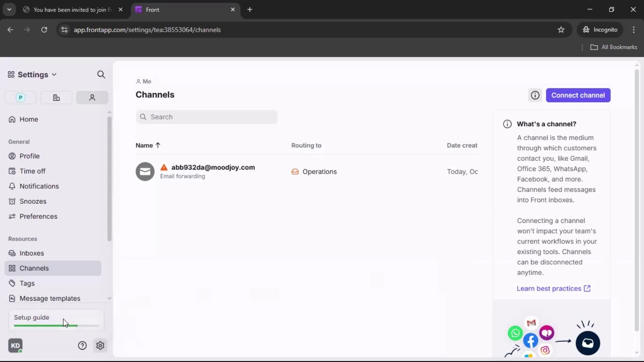Click the settings search magnifier icon
Image resolution: width=644 pixels, height=362 pixels.
tap(101, 74)
